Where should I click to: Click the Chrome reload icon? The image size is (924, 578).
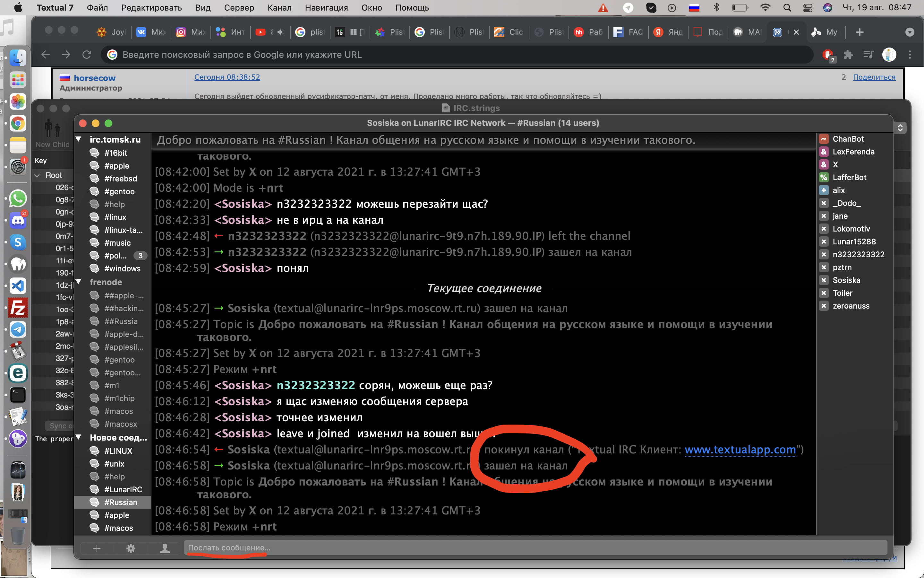coord(87,55)
